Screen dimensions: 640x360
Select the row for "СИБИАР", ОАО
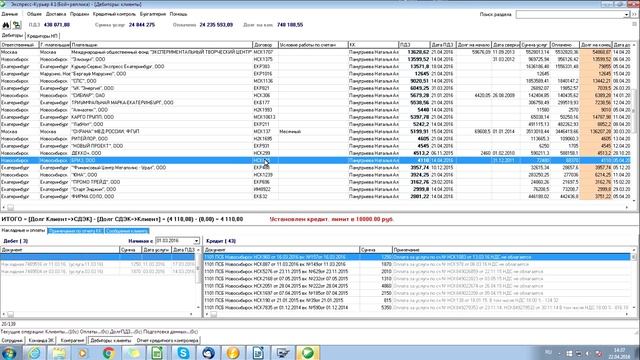click(x=315, y=96)
